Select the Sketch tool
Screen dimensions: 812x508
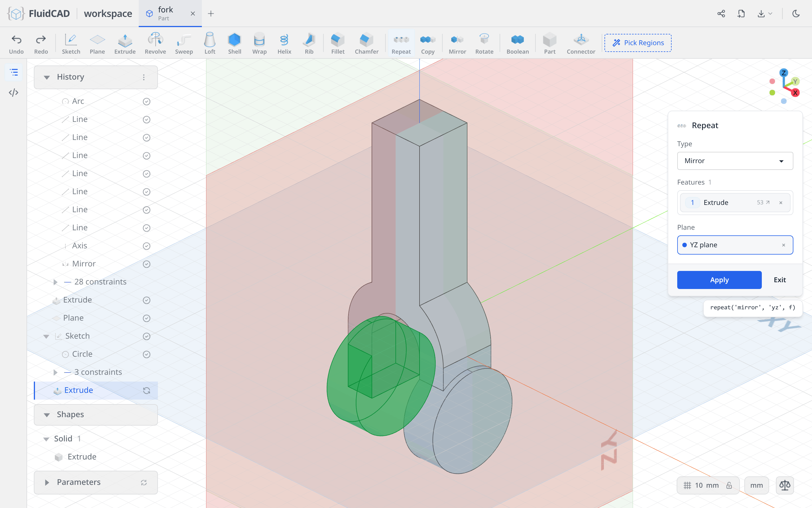[71, 43]
